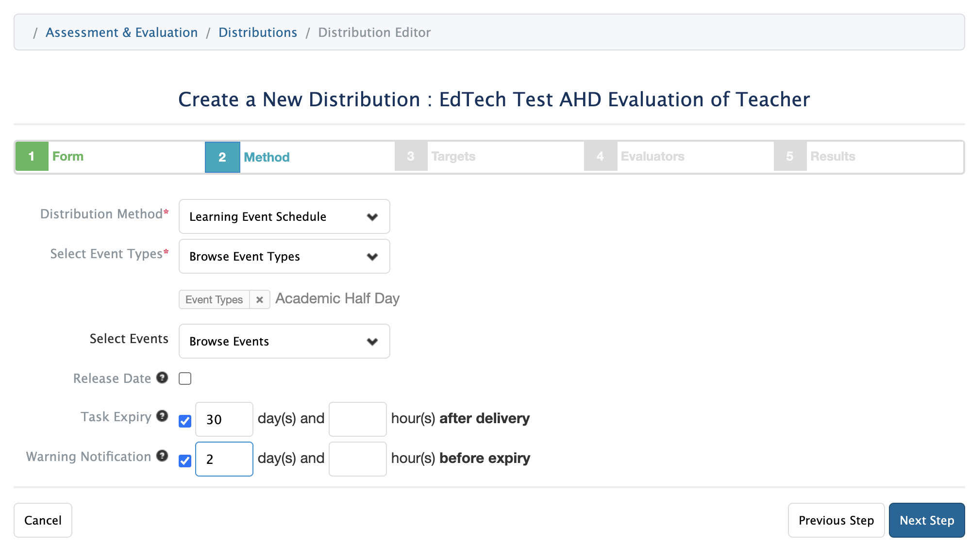Click the Next Step button
The width and height of the screenshot is (970, 560).
(x=926, y=520)
